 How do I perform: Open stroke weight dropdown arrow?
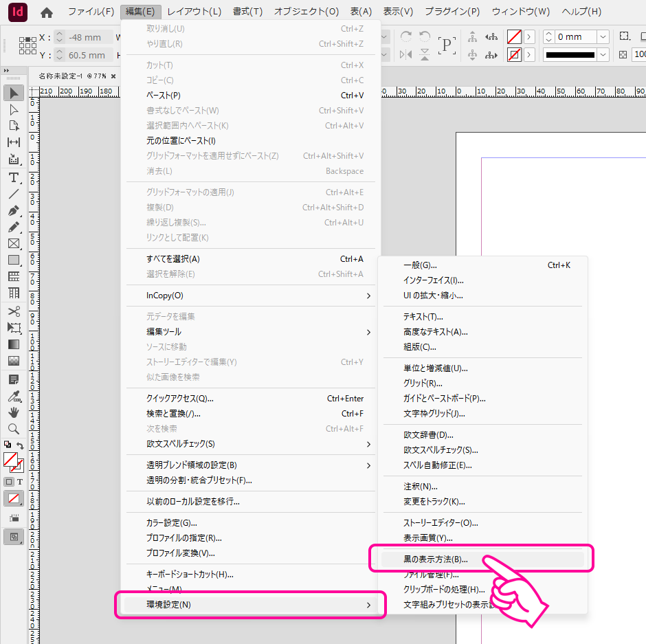click(x=603, y=36)
